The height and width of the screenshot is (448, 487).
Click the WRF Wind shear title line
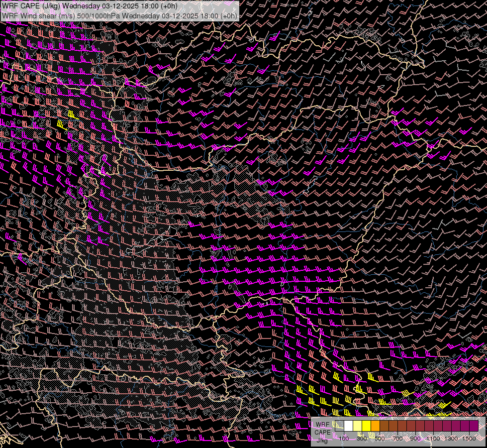coord(119,15)
